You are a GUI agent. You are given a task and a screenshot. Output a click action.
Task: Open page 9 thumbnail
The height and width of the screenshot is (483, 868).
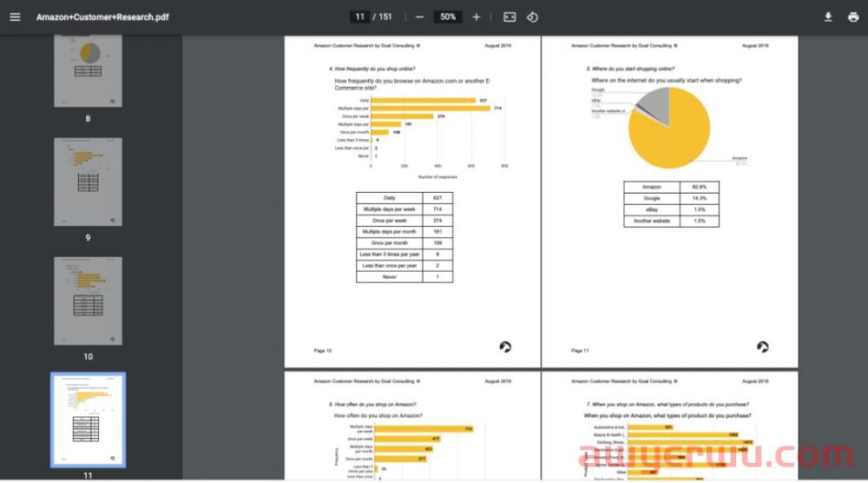pyautogui.click(x=88, y=182)
